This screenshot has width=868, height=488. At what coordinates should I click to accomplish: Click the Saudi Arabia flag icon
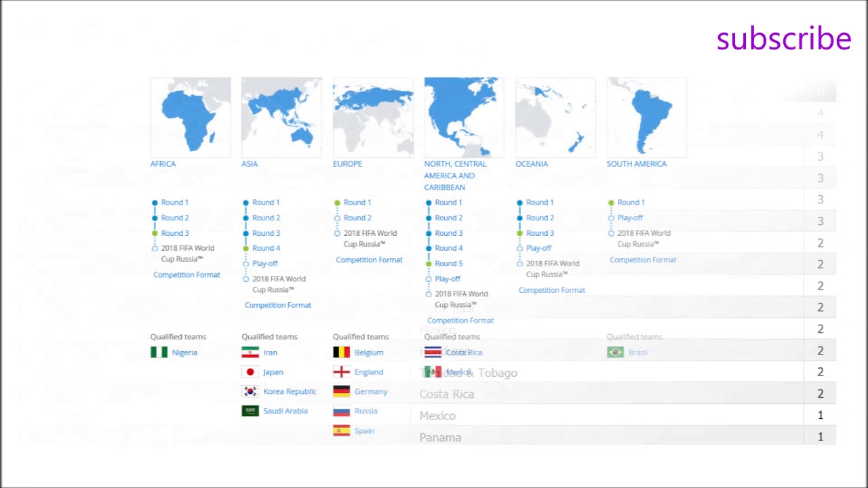[250, 411]
